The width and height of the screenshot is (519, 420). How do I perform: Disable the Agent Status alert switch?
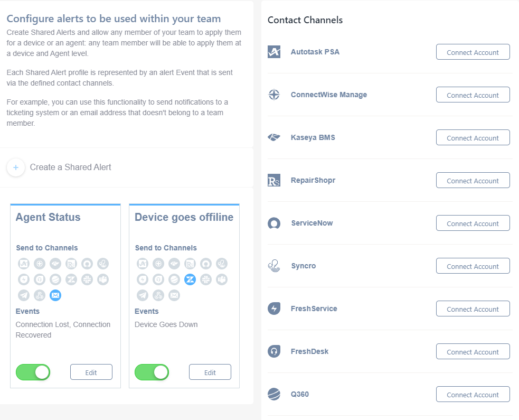[33, 372]
